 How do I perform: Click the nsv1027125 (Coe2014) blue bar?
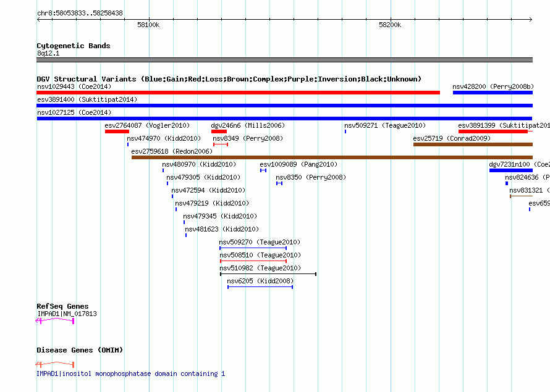(284, 119)
